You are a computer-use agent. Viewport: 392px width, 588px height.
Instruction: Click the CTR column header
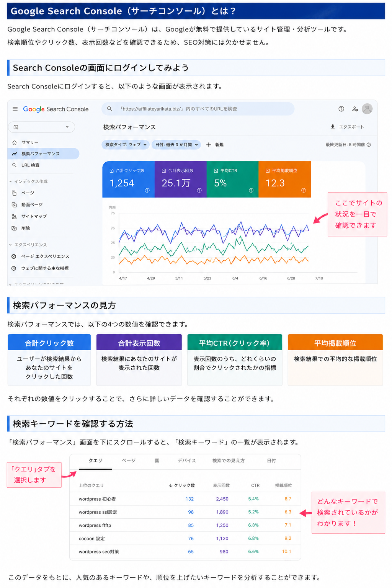pos(255,485)
